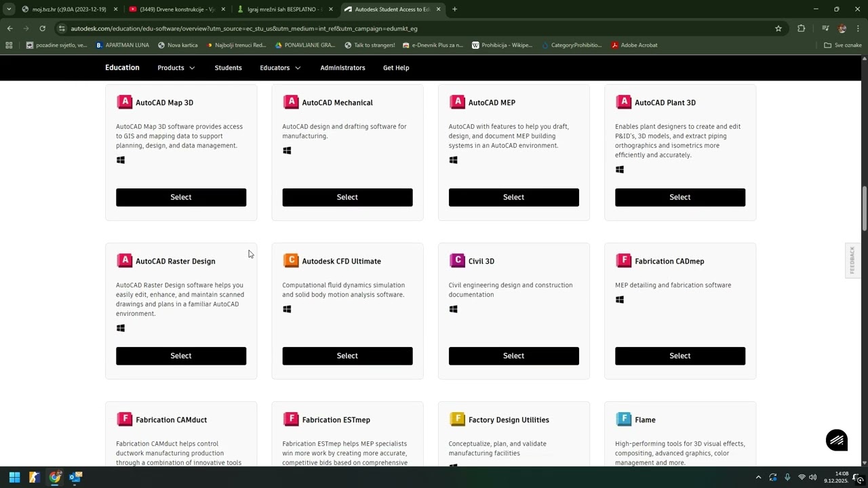Click the Flame product icon
Viewport: 868px width, 488px height.
[x=623, y=420]
